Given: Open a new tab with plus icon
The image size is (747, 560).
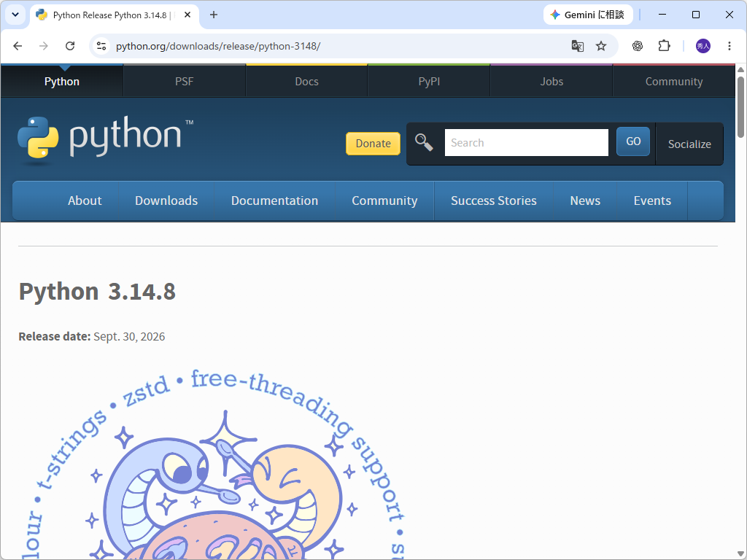Looking at the screenshot, I should (214, 15).
